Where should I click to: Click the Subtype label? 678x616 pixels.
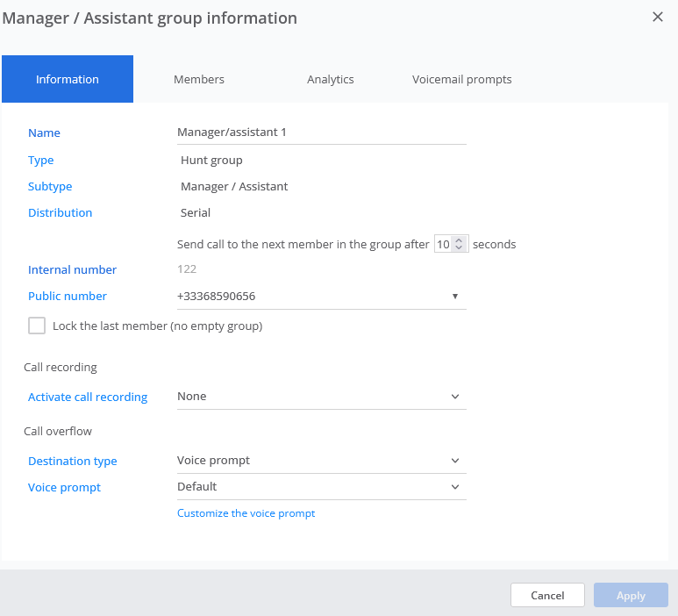tap(50, 187)
